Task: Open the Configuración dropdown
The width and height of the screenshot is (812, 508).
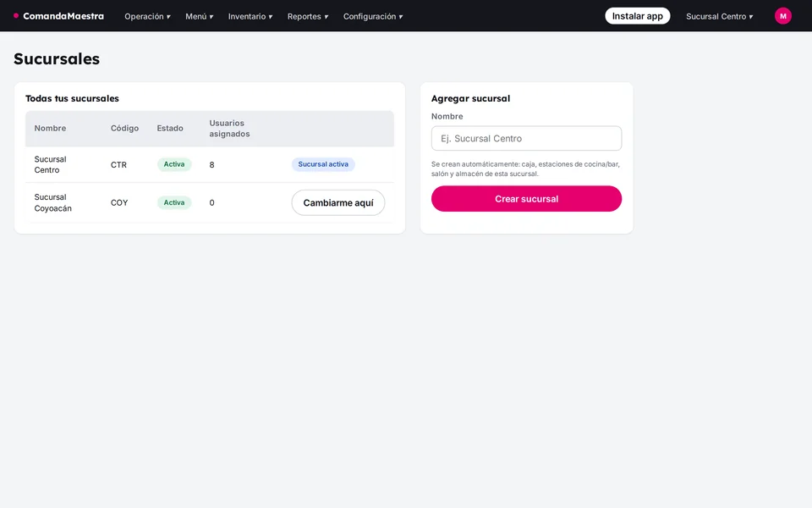Action: point(373,16)
